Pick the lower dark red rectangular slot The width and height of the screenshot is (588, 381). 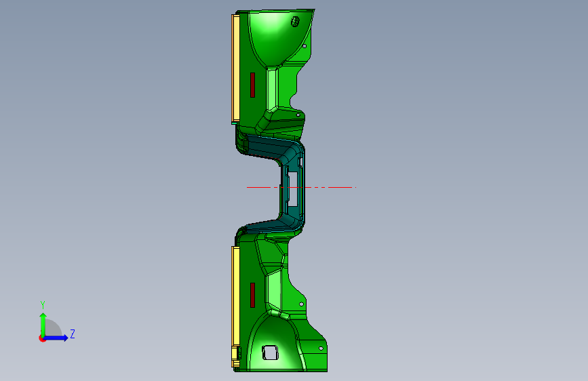pos(252,296)
